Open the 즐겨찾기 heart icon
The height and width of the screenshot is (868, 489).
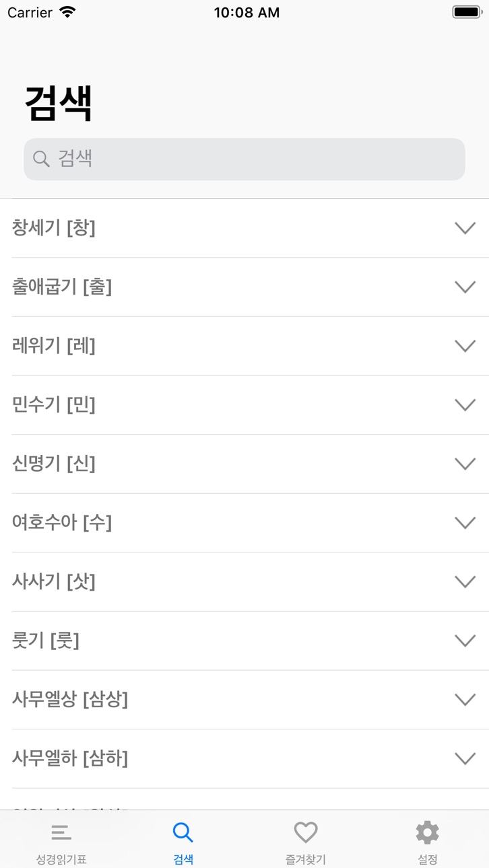click(306, 832)
